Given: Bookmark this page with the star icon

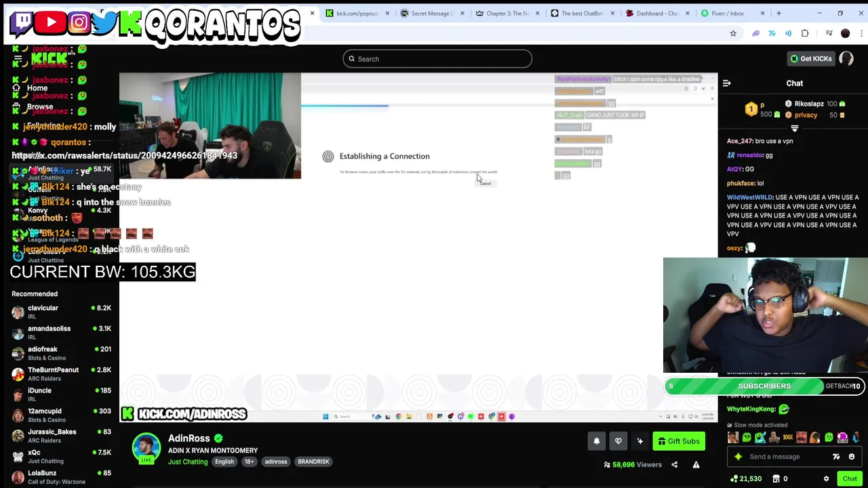Looking at the screenshot, I should click(x=733, y=33).
